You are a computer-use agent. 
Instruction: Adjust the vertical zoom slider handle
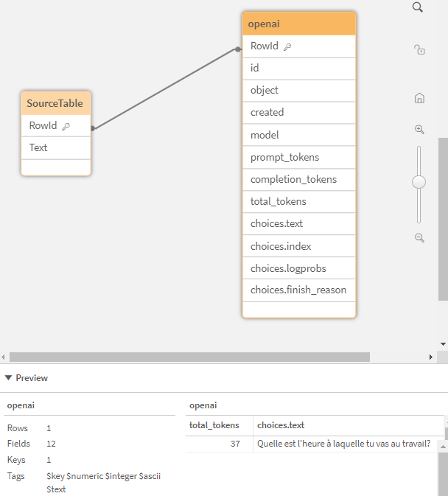(419, 182)
